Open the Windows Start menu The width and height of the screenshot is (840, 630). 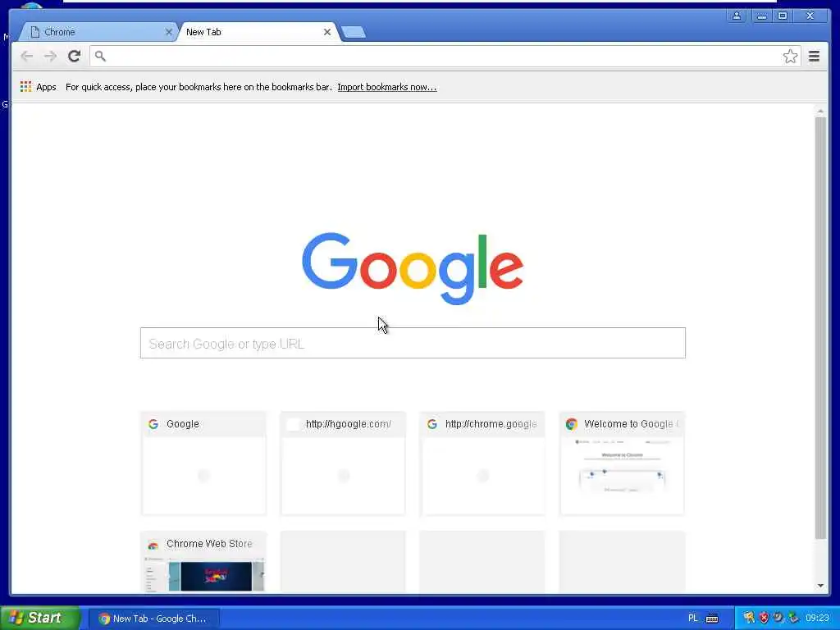click(39, 618)
